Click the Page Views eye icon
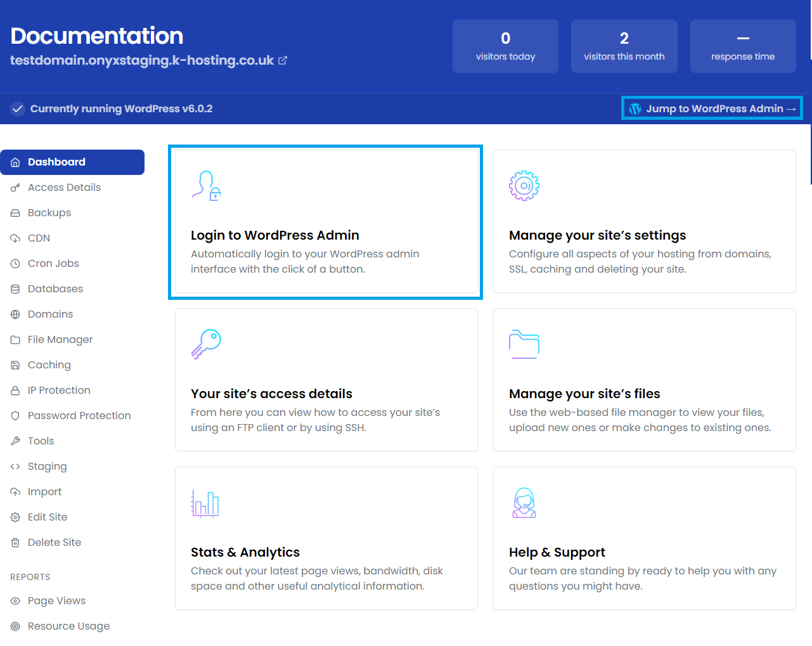Screen dimensions: 812x646 click(x=15, y=601)
